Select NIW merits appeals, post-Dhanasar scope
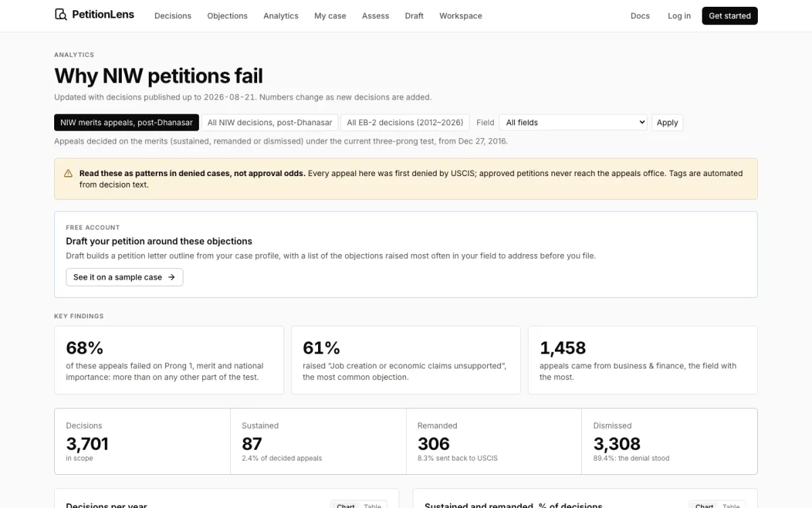Viewport: 812px width, 508px height. pyautogui.click(x=127, y=123)
